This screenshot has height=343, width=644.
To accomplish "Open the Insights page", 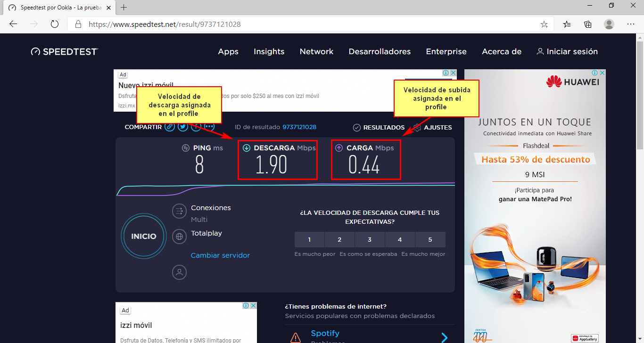I will click(269, 52).
